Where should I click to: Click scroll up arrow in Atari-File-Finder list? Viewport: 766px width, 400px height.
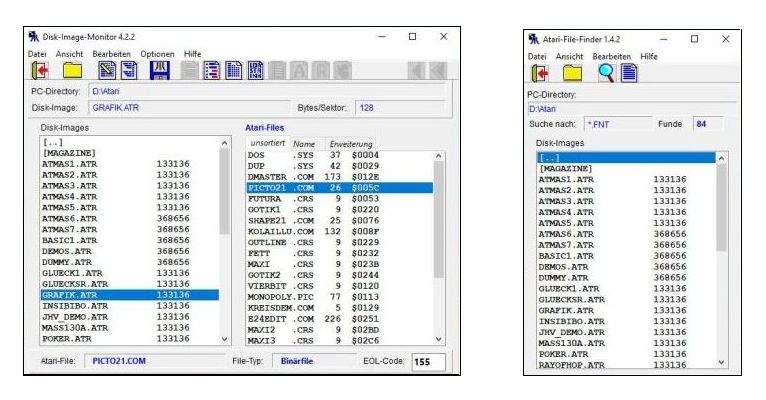722,157
